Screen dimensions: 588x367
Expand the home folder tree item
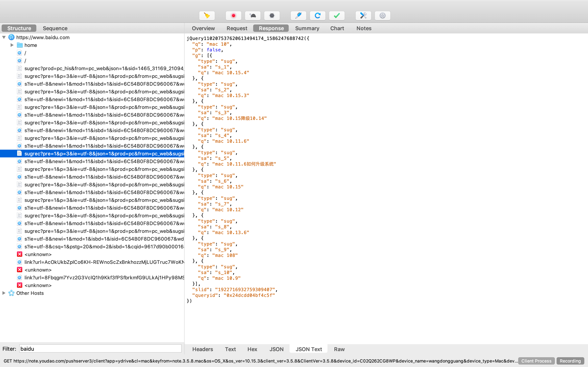click(11, 45)
